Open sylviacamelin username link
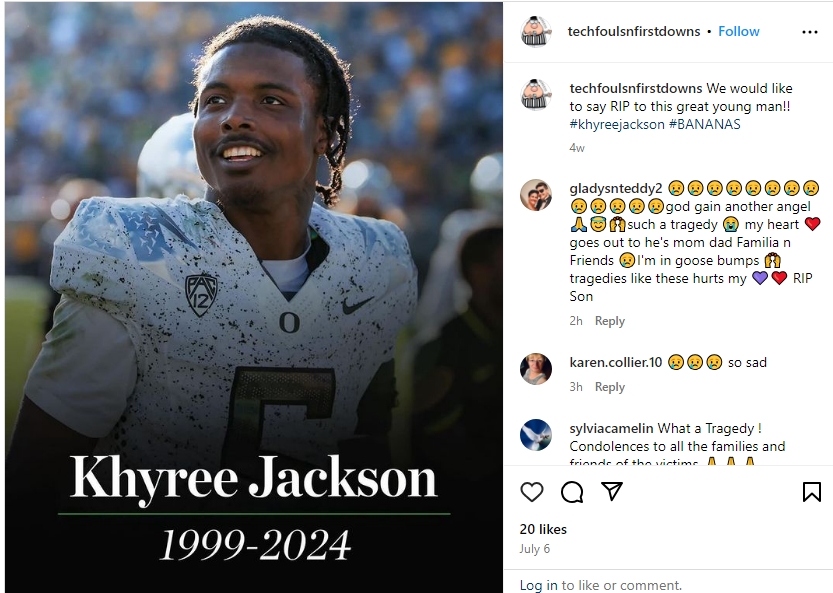Screen dimensions: 833x593 (x=611, y=428)
